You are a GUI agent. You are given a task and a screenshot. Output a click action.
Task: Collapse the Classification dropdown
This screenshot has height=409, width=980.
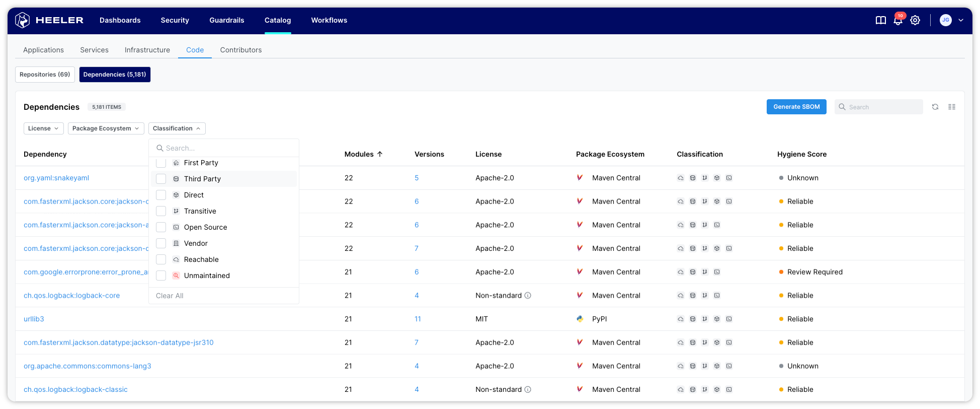coord(177,128)
